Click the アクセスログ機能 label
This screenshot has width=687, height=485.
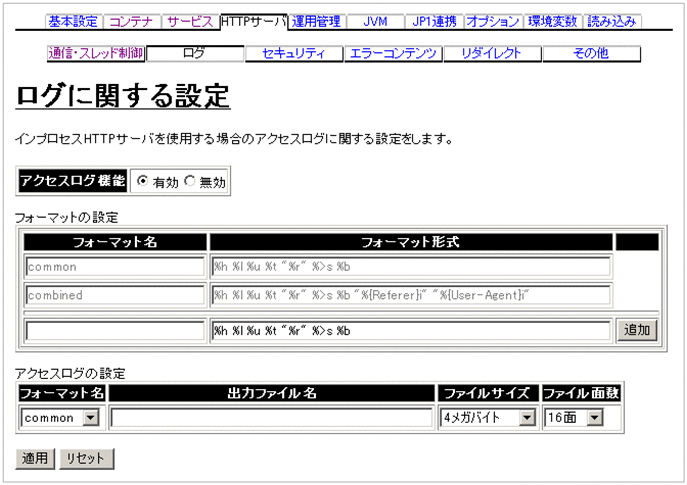click(73, 181)
